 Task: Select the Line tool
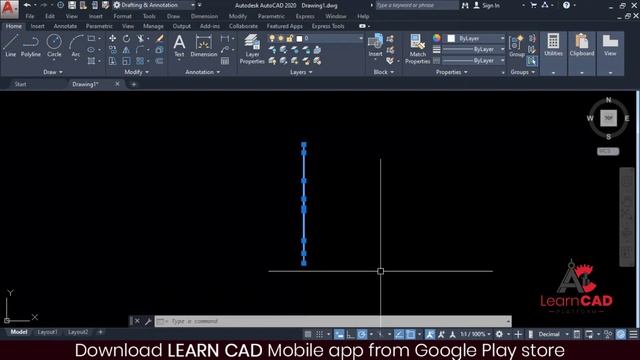[10, 45]
